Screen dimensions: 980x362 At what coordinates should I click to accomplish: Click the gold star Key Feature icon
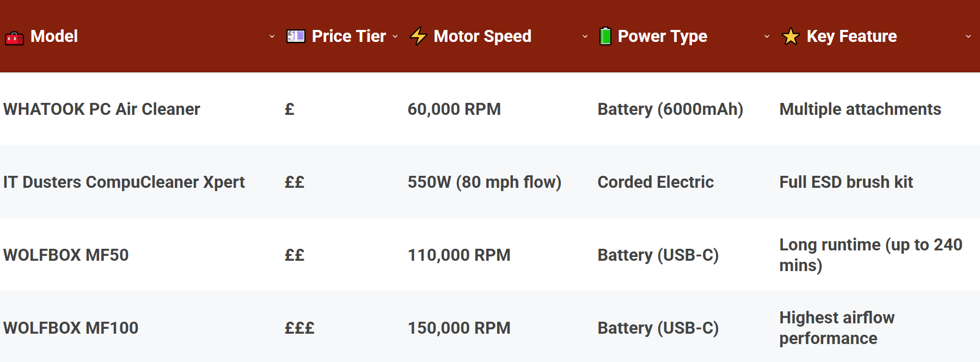(791, 36)
